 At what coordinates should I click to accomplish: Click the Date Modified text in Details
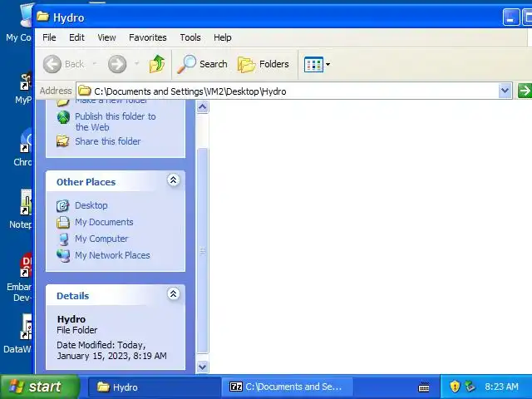click(x=111, y=351)
